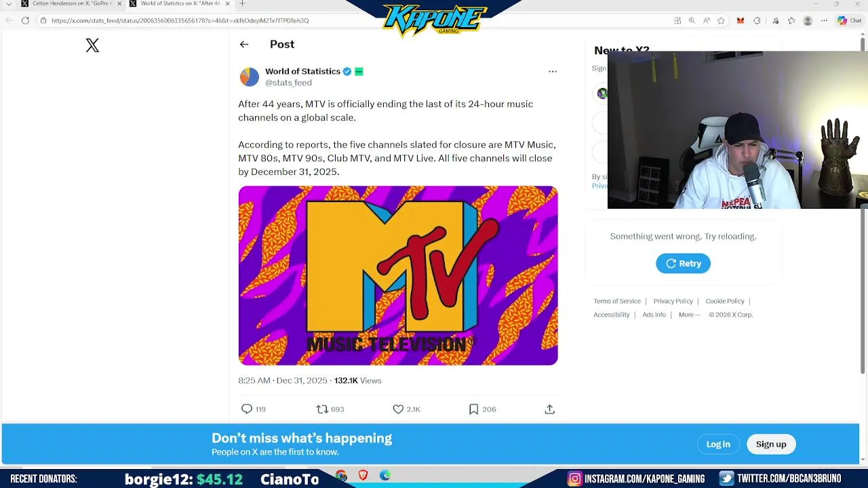
Task: Click the repost icon with 693
Action: click(x=322, y=409)
